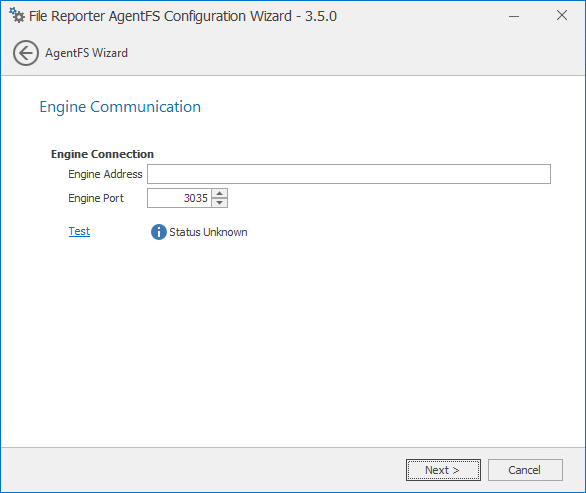Viewport: 586px width, 493px height.
Task: Click the gear application icon in title bar
Action: click(x=17, y=15)
